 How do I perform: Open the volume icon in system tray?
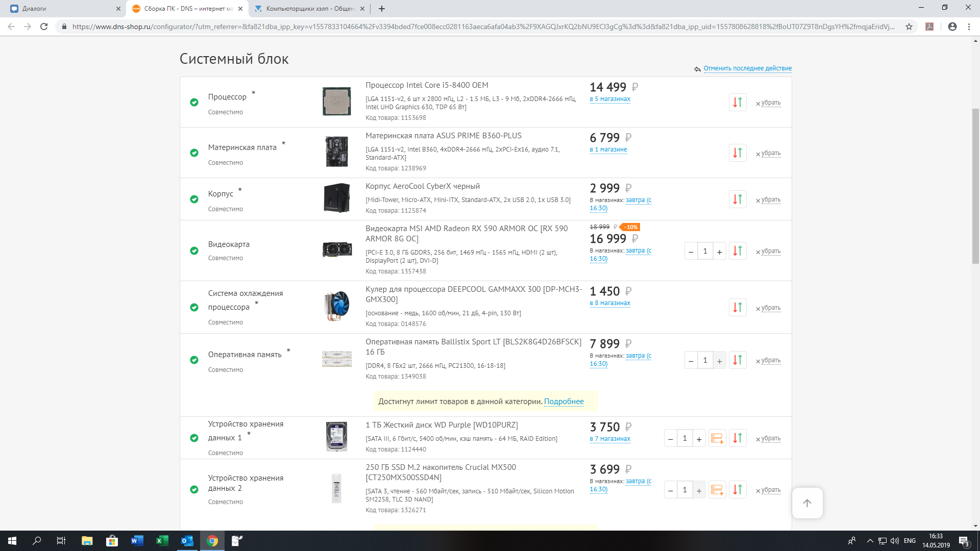(895, 541)
